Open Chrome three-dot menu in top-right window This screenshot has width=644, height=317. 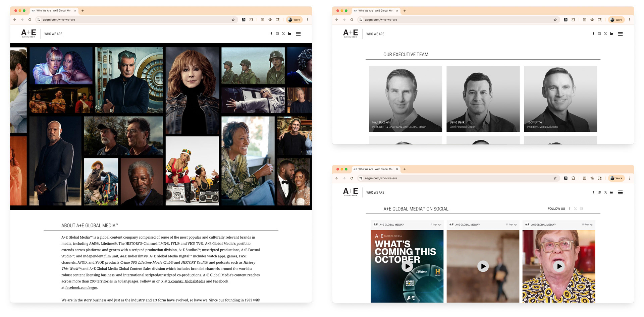point(629,20)
